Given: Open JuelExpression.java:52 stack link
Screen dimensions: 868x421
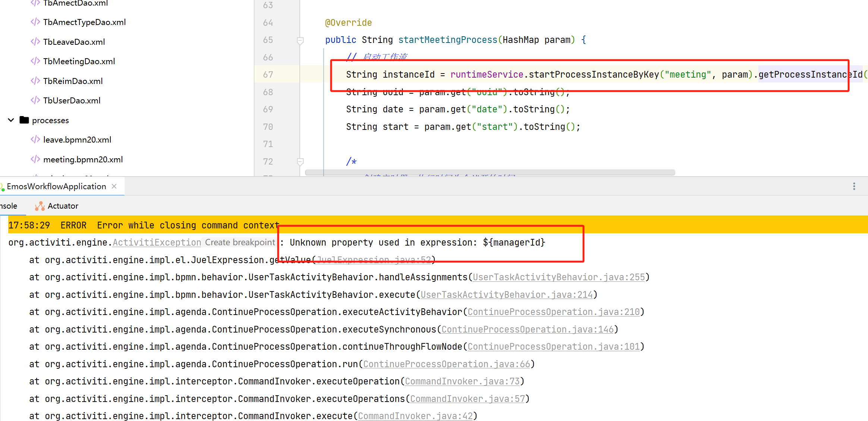Looking at the screenshot, I should pyautogui.click(x=374, y=260).
